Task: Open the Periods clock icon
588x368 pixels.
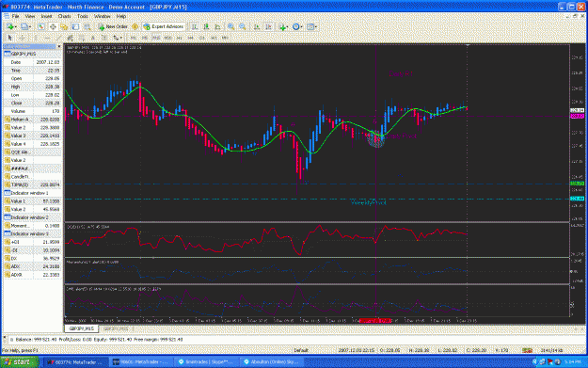Action: point(295,26)
